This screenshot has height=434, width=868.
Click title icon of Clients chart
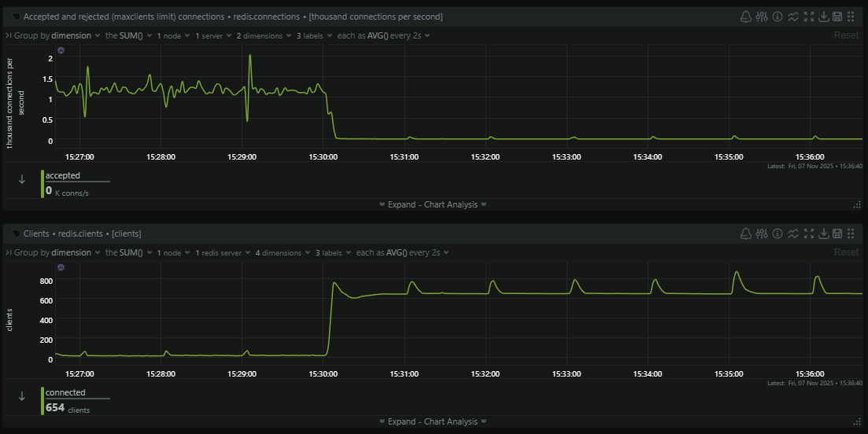16,234
